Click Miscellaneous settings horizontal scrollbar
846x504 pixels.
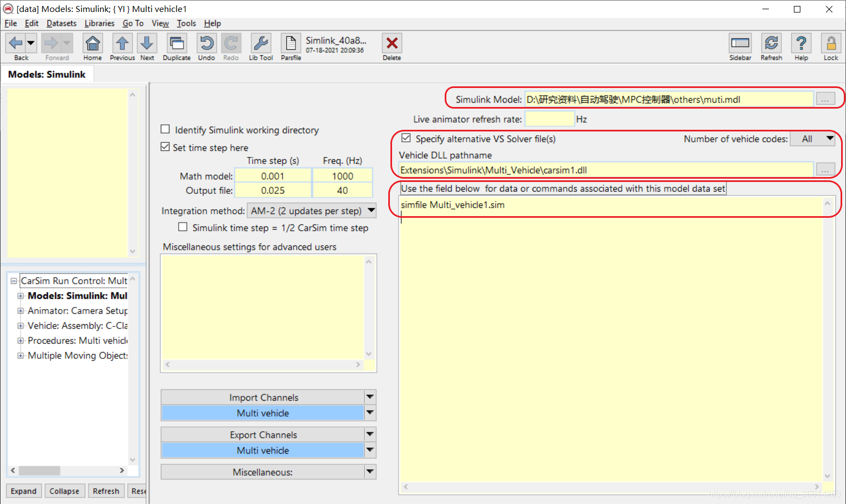pos(263,364)
